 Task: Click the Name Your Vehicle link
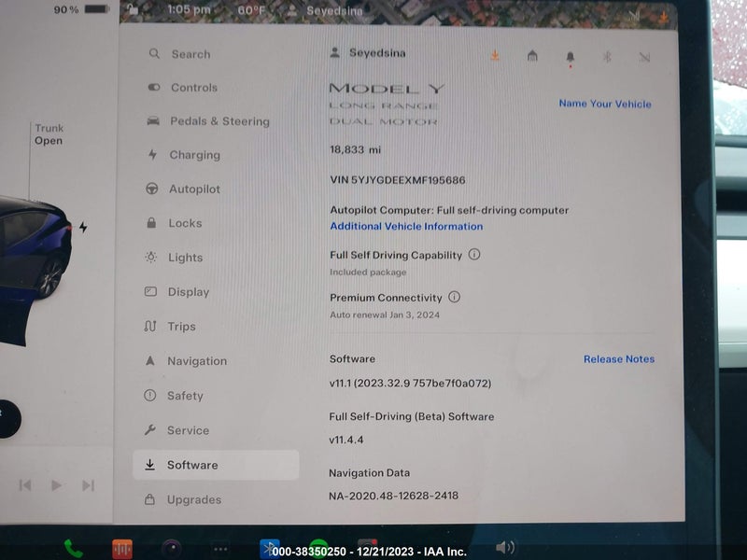click(x=605, y=104)
